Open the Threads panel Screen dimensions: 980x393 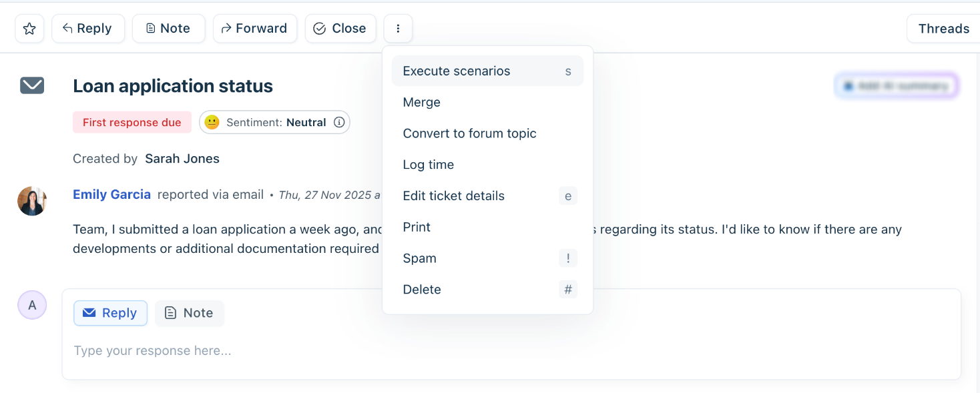click(x=943, y=29)
